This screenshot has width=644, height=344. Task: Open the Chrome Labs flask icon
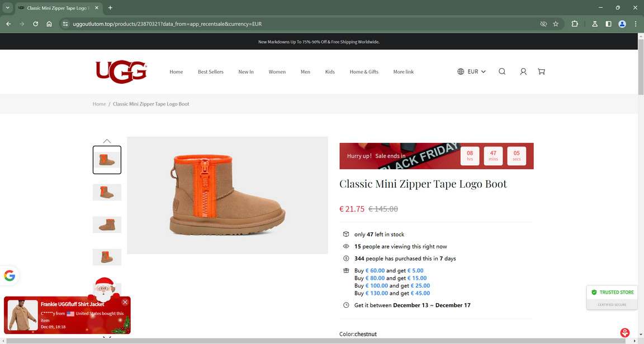594,24
